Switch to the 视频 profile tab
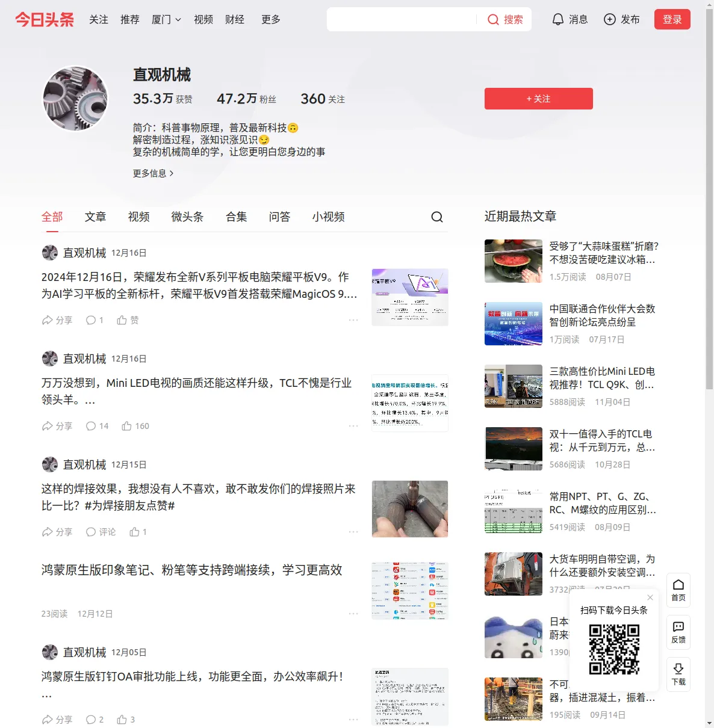Screen dimensions: 714x728 point(138,217)
